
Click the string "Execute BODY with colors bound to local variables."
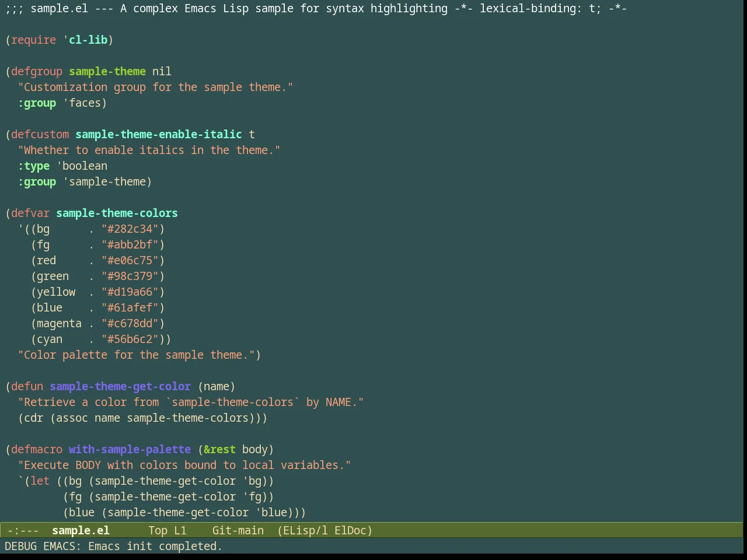coord(184,465)
